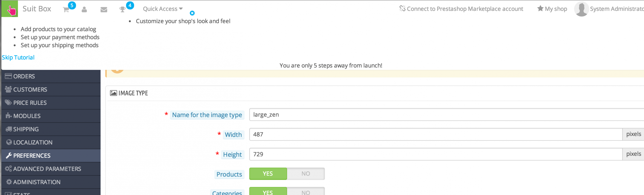644x195 pixels.
Task: Click the star icon beside My shop
Action: point(540,9)
